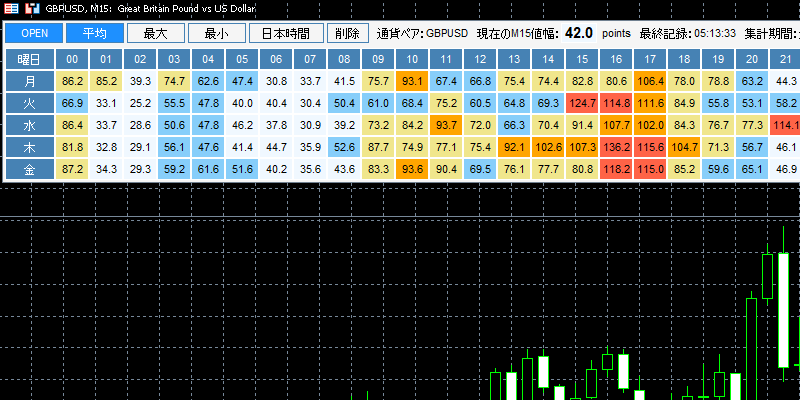Click the 93.6 cell in the 金 row
The width and height of the screenshot is (800, 400).
412,169
